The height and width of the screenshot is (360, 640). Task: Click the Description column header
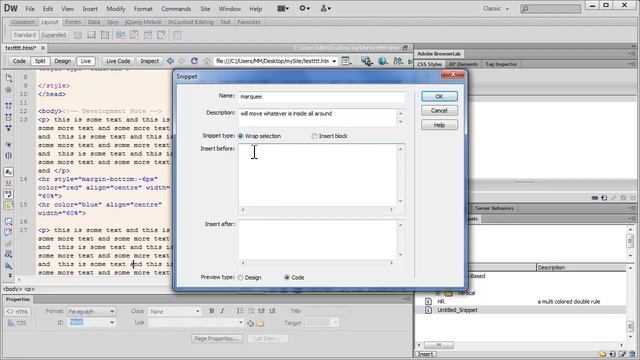click(x=581, y=268)
